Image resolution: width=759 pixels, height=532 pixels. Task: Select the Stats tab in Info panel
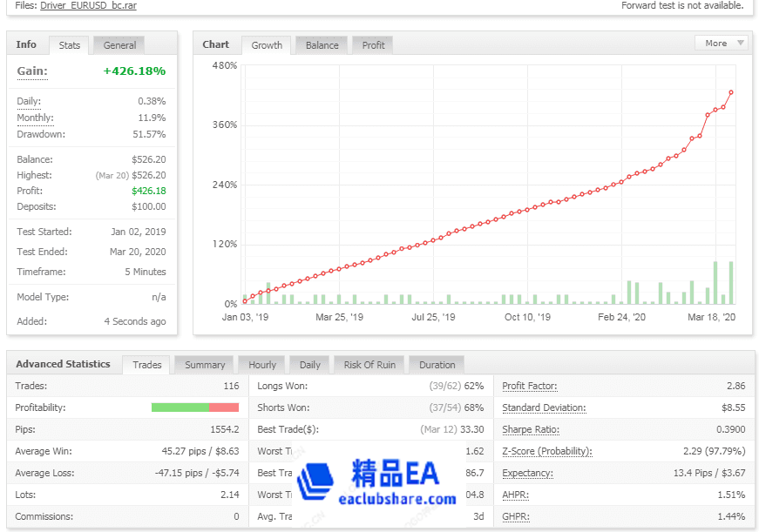point(70,45)
